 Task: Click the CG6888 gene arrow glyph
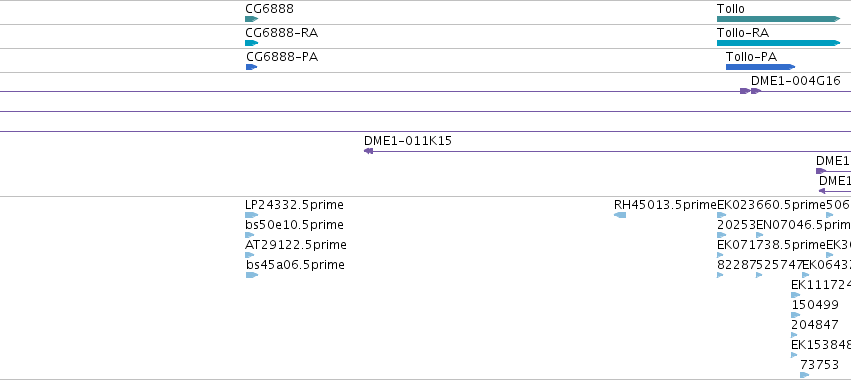pyautogui.click(x=251, y=19)
